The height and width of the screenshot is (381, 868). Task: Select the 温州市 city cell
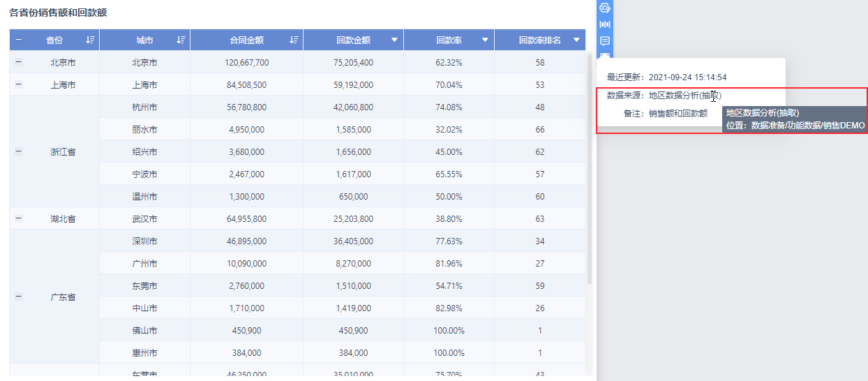coord(144,196)
